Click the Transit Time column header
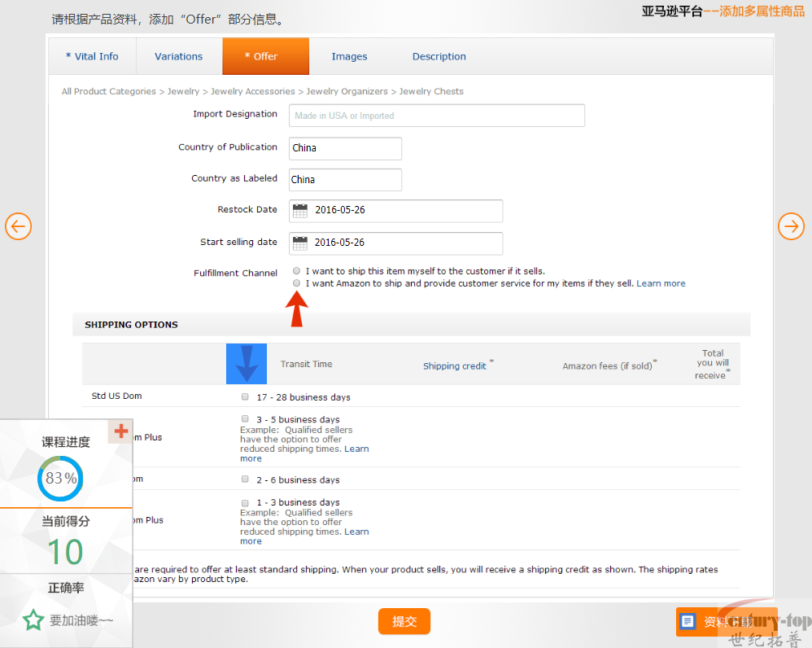Screen dimensions: 812x648 (x=307, y=364)
